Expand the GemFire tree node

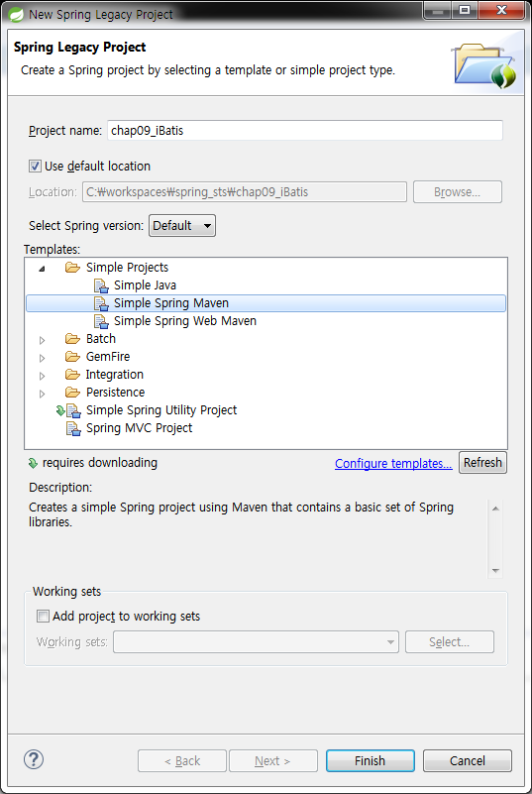tap(42, 358)
